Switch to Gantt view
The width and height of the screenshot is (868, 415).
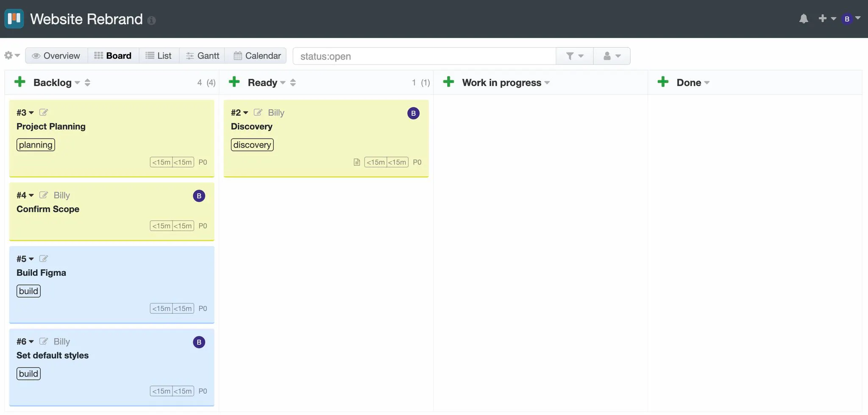202,56
